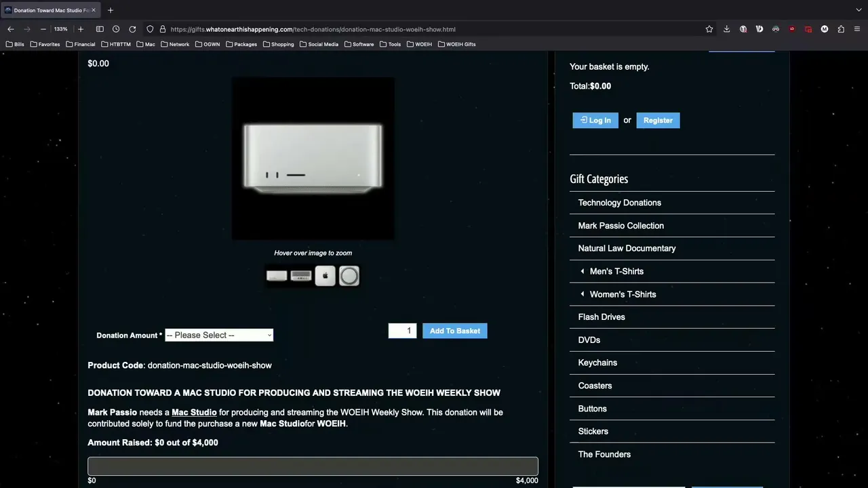Image resolution: width=868 pixels, height=488 pixels.
Task: Click the Register button
Action: (x=658, y=120)
